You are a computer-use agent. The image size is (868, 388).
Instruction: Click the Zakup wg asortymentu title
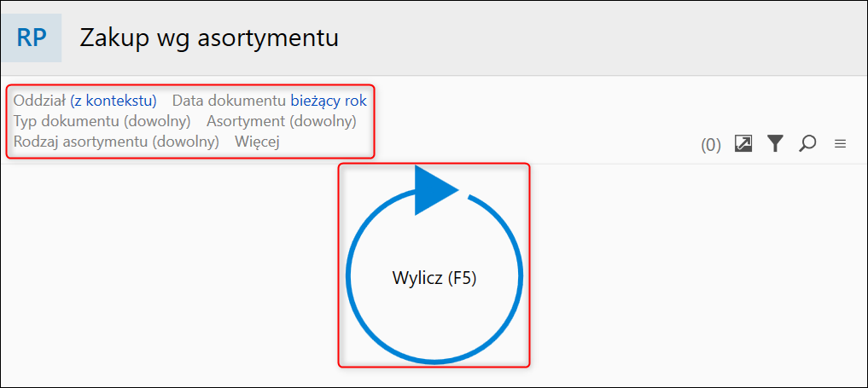point(209,38)
